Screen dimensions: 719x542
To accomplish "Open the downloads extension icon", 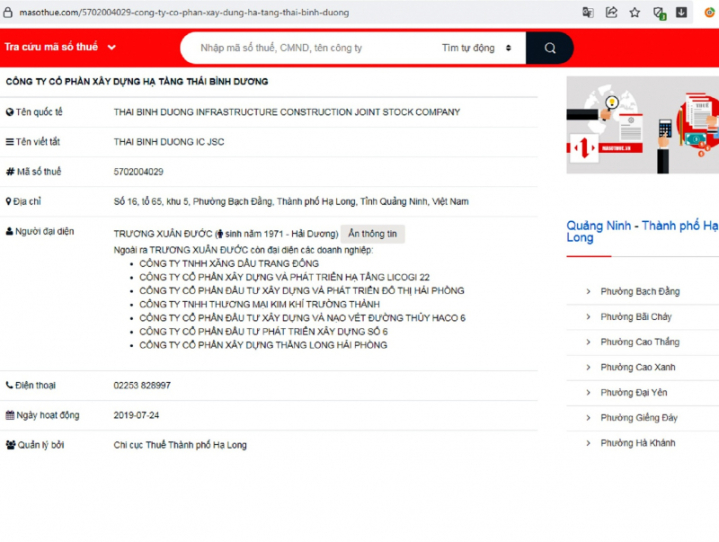I will coord(682,13).
